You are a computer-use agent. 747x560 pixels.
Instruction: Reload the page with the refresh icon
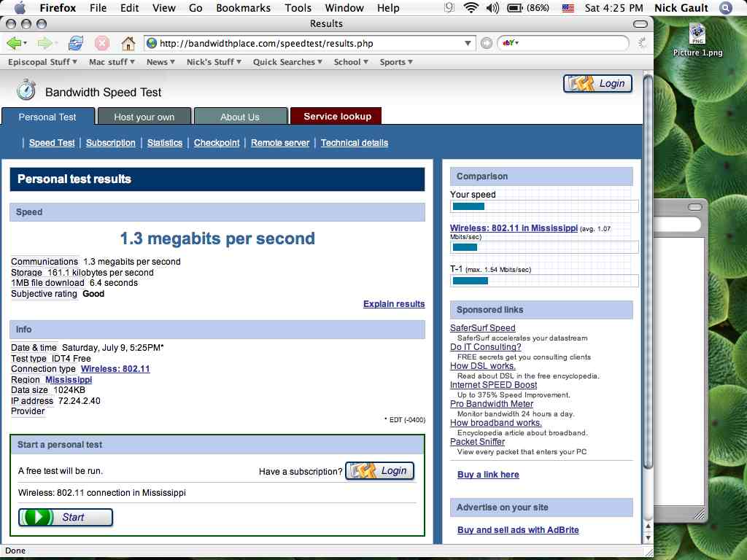pyautogui.click(x=76, y=43)
